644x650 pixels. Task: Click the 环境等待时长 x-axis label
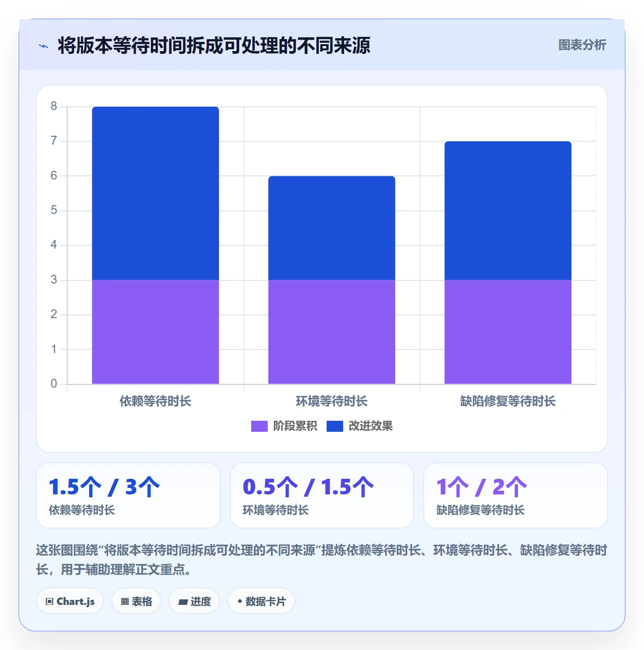(x=332, y=401)
